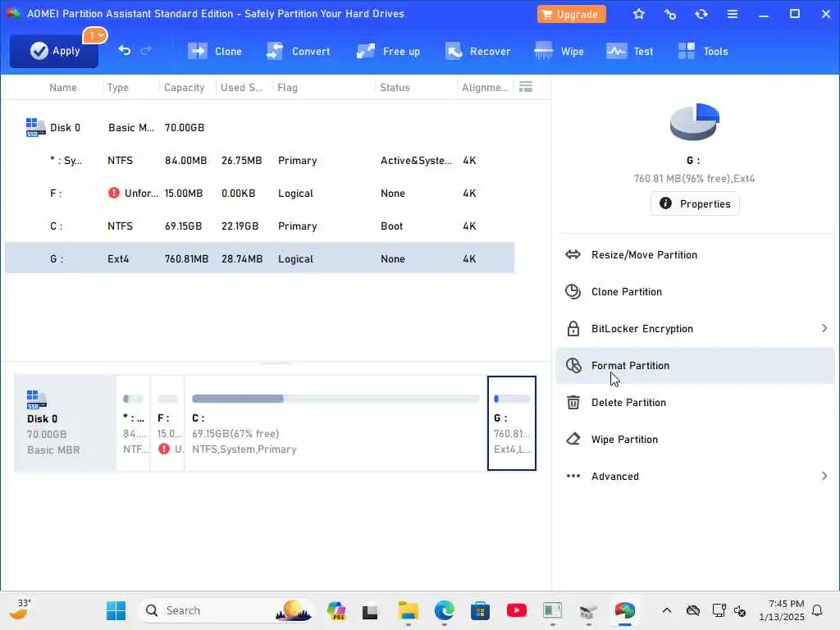The height and width of the screenshot is (630, 840).
Task: Sort by the Name column header
Action: (63, 87)
